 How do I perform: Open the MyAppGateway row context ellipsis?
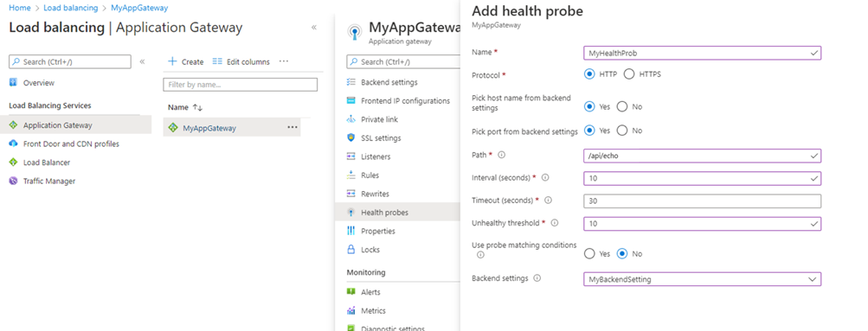(x=293, y=128)
